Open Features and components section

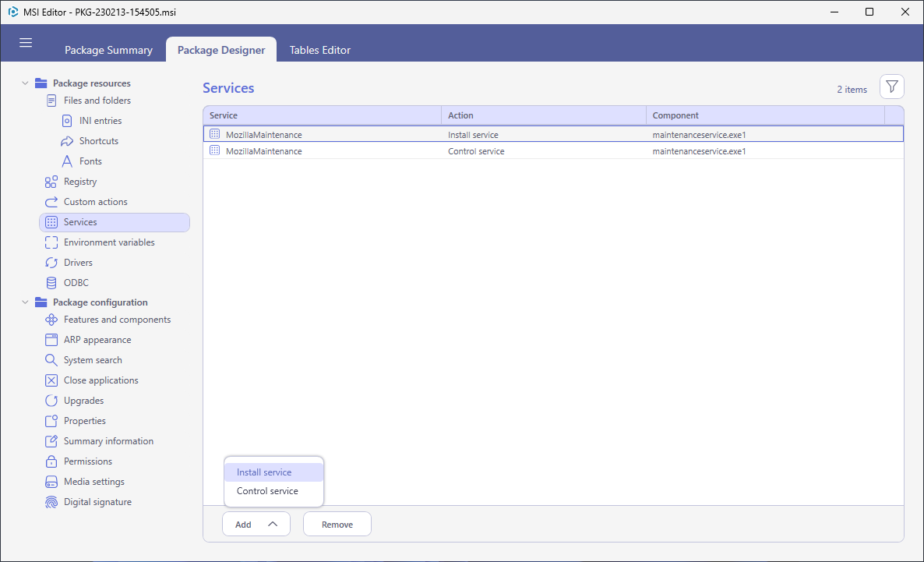click(118, 320)
